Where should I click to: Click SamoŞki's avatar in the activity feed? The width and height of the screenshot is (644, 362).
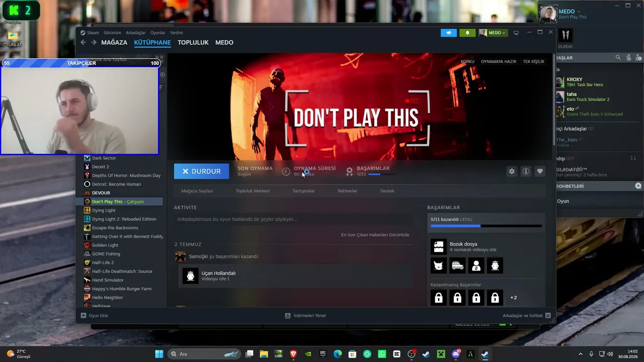point(180,257)
